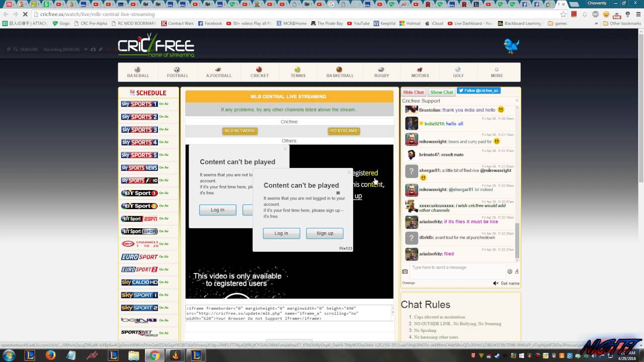Go back to previous page

point(6,15)
